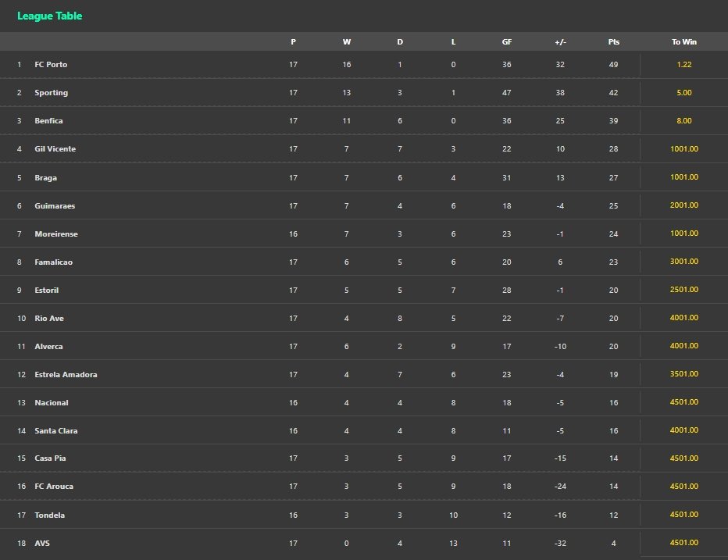Screen dimensions: 728x560
Task: Click AVS's To Win odds button
Action: 684,544
